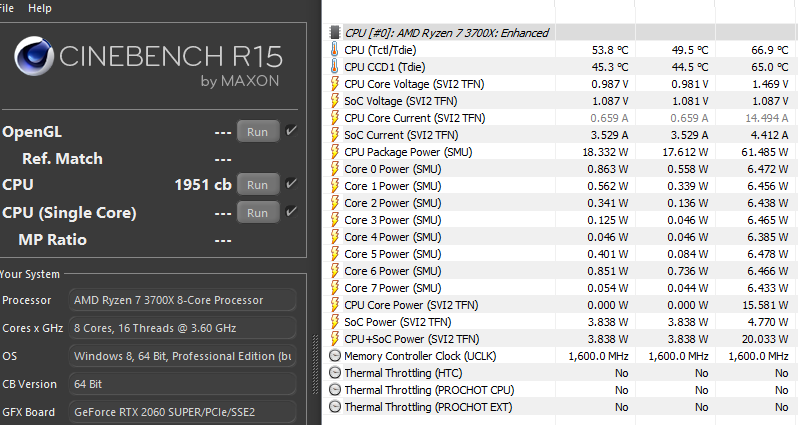Select the CPU Core Voltage (SVI2 TFN) label
The height and width of the screenshot is (425, 798).
pyautogui.click(x=414, y=84)
